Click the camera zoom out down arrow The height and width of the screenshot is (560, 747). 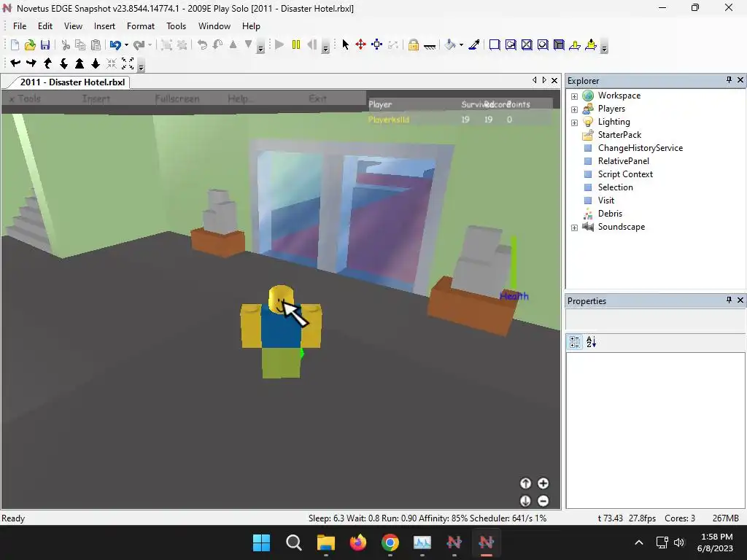click(96, 63)
